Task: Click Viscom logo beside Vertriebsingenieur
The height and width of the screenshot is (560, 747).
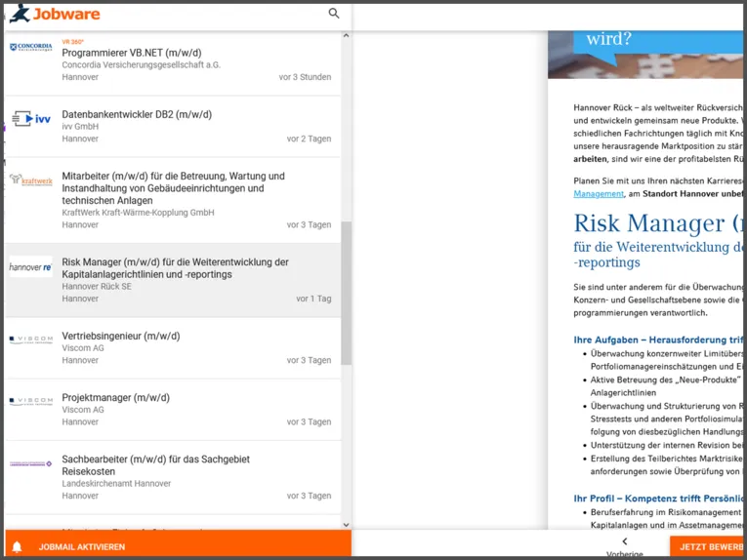Action: click(31, 340)
